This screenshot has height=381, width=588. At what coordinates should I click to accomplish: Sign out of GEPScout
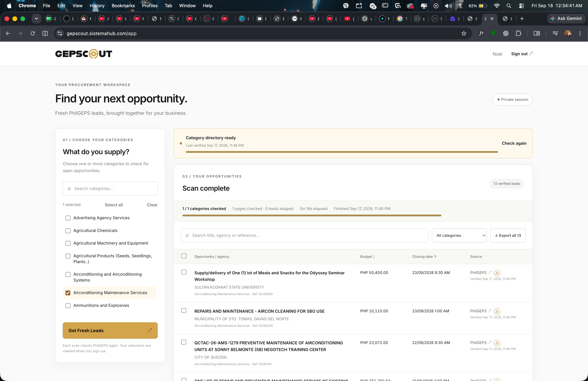tap(522, 54)
